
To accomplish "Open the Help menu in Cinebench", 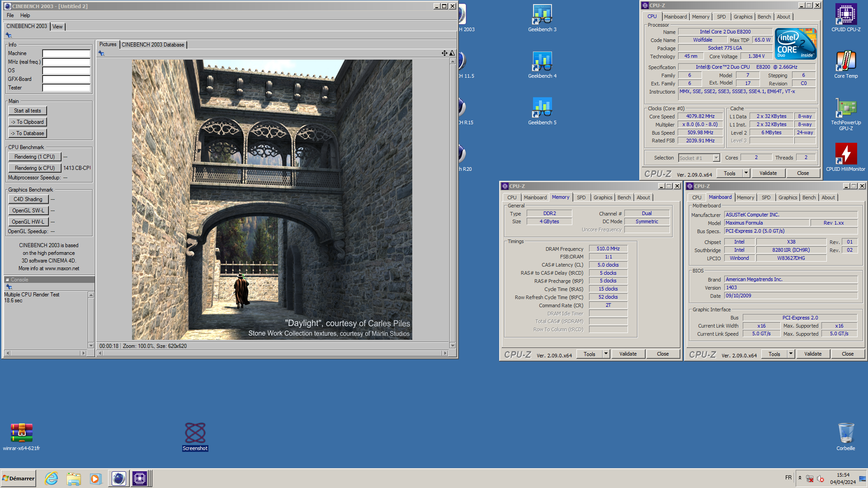I will pyautogui.click(x=25, y=15).
